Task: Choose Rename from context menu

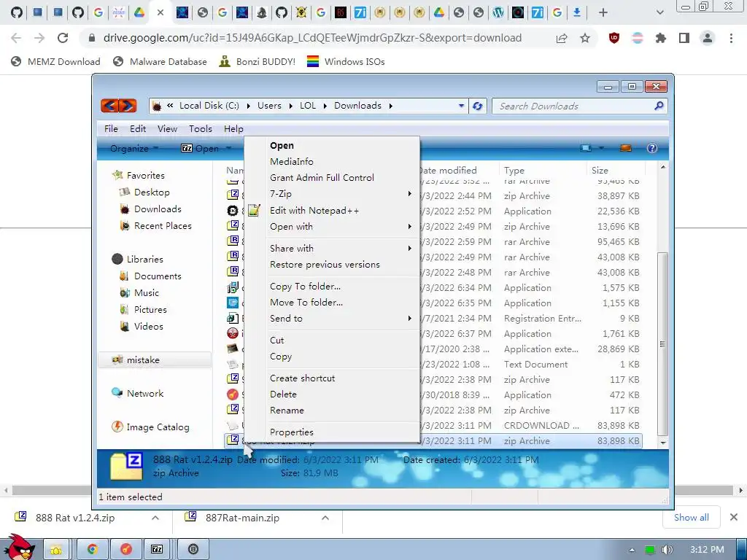Action: (287, 411)
